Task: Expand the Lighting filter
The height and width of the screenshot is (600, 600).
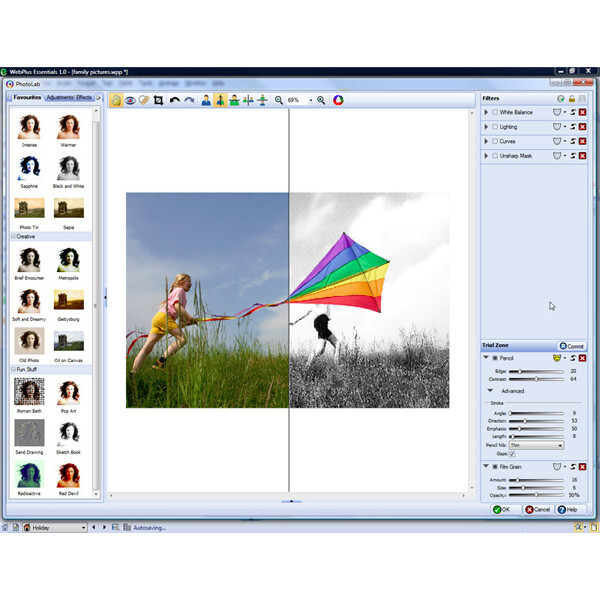Action: pos(486,127)
